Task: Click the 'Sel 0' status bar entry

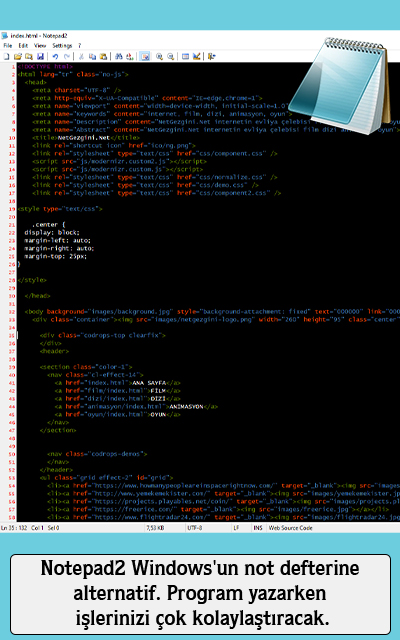Action: click(x=53, y=528)
